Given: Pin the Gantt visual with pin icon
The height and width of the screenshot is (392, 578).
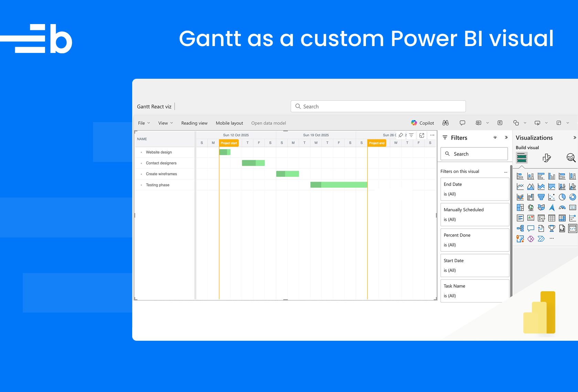Looking at the screenshot, I should click(401, 135).
